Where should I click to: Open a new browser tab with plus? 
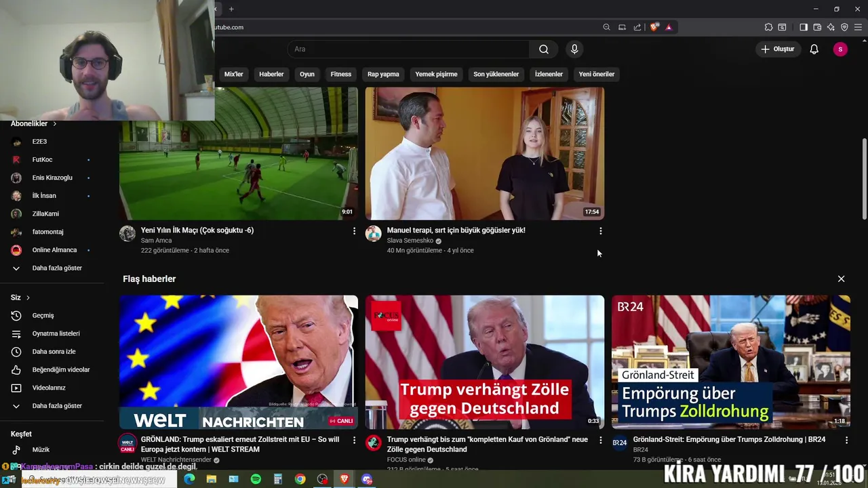pos(231,9)
